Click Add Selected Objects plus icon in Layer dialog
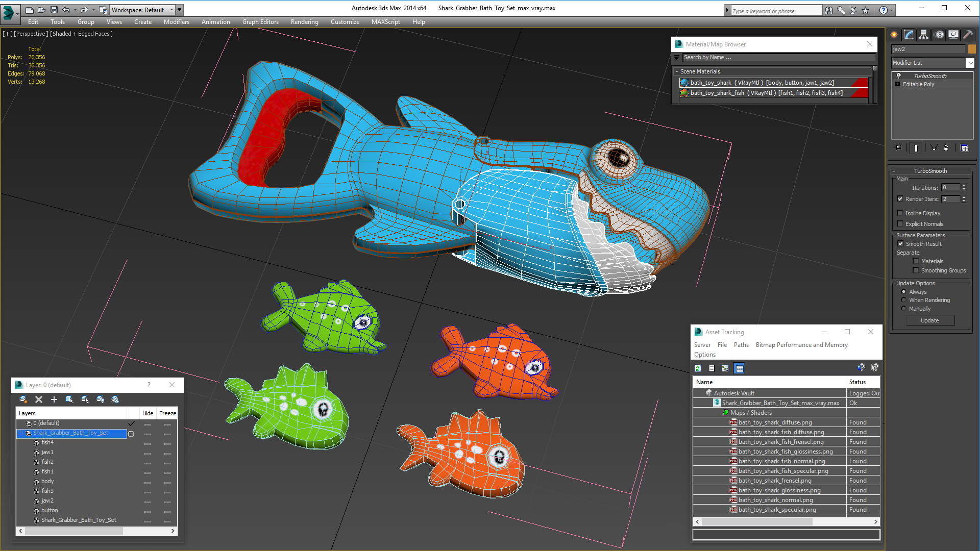 54,399
